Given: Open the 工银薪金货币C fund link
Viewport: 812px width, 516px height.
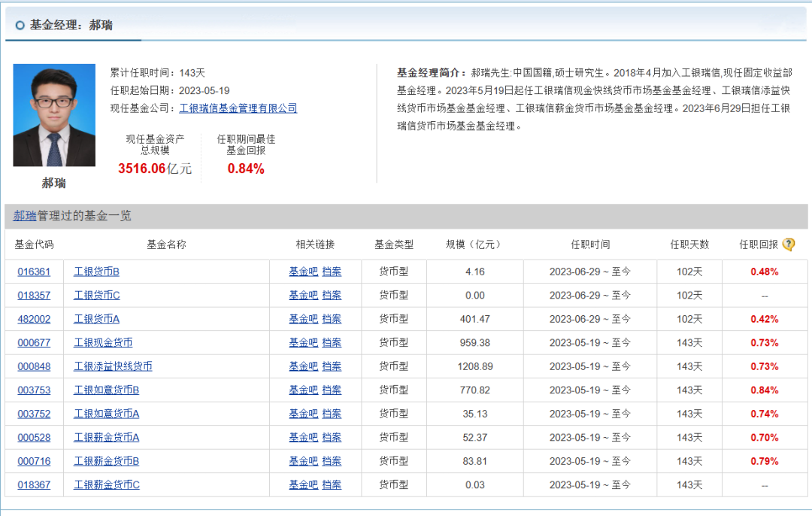Looking at the screenshot, I should (x=106, y=485).
